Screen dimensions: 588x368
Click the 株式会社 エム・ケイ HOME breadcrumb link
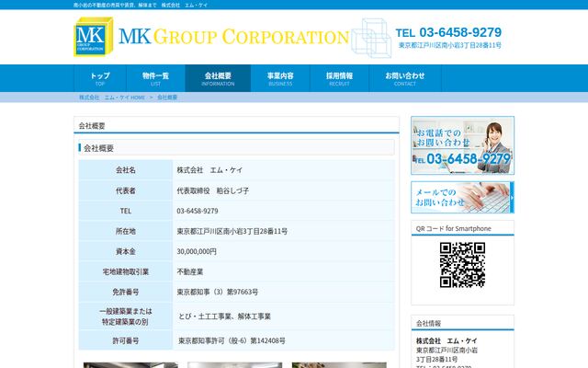(x=112, y=98)
